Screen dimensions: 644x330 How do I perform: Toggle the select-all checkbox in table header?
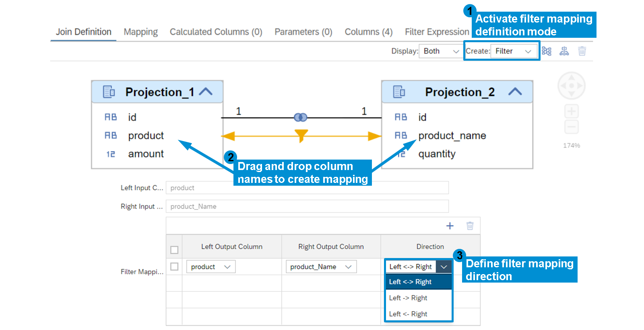click(174, 250)
